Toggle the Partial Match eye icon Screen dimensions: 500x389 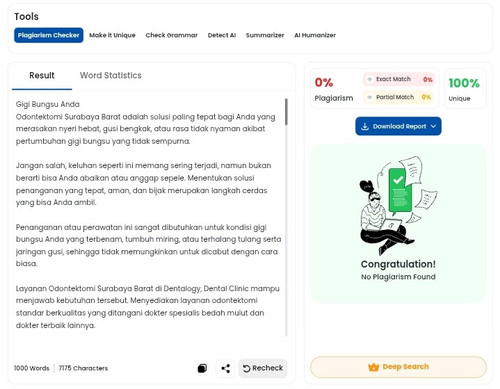[369, 97]
